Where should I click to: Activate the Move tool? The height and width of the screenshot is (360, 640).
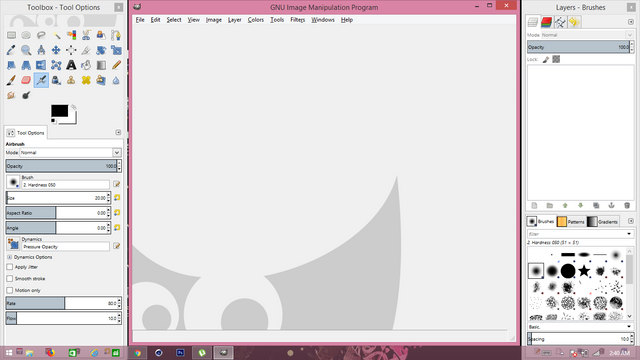[x=56, y=50]
